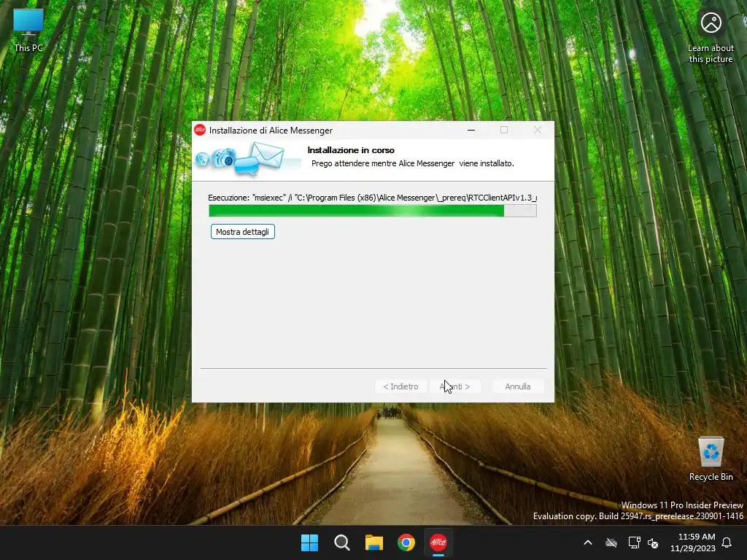Click the 'Prego attendere mentre Alice Messenger' text
This screenshot has height=560, width=747.
[x=383, y=163]
